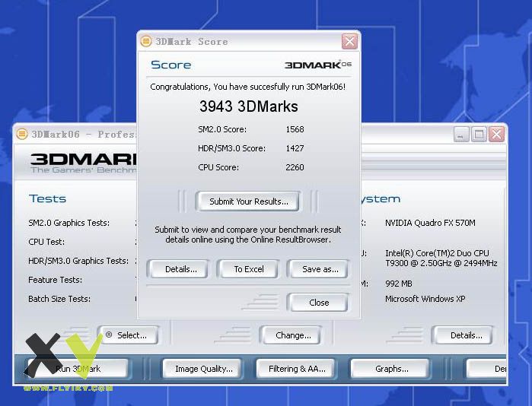This screenshot has width=532, height=406.
Task: Click the HDR/SM3.0 Score value 1427
Action: (295, 148)
